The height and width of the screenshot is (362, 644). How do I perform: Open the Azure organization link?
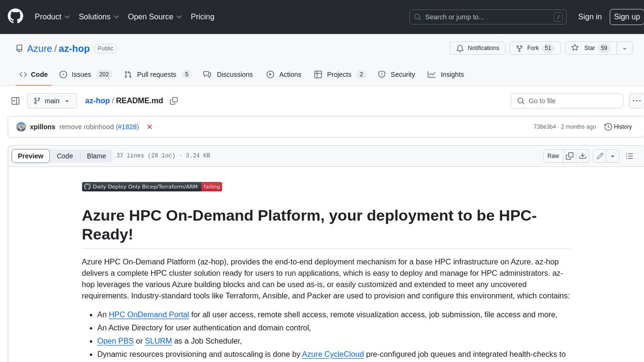point(39,48)
